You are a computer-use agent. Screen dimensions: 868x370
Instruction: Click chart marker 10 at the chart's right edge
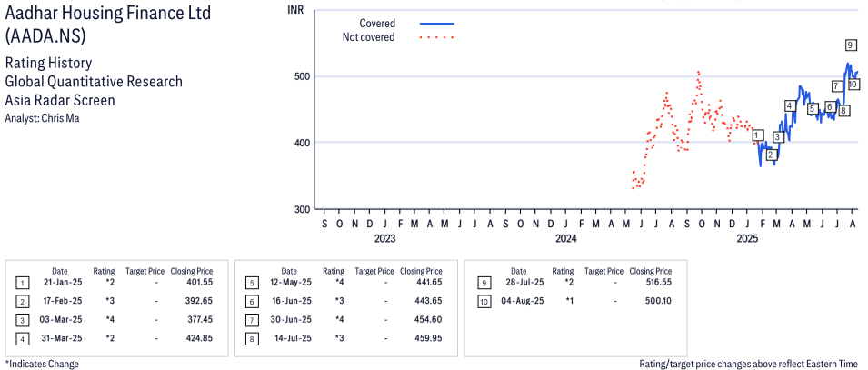coord(853,85)
